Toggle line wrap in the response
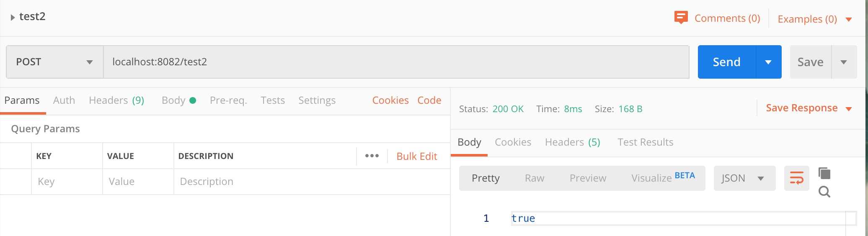Screen dimensions: 868x236 tap(796, 178)
